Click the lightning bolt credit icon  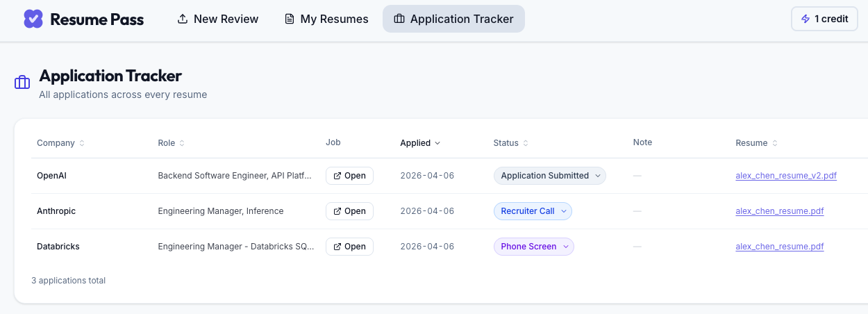point(806,19)
